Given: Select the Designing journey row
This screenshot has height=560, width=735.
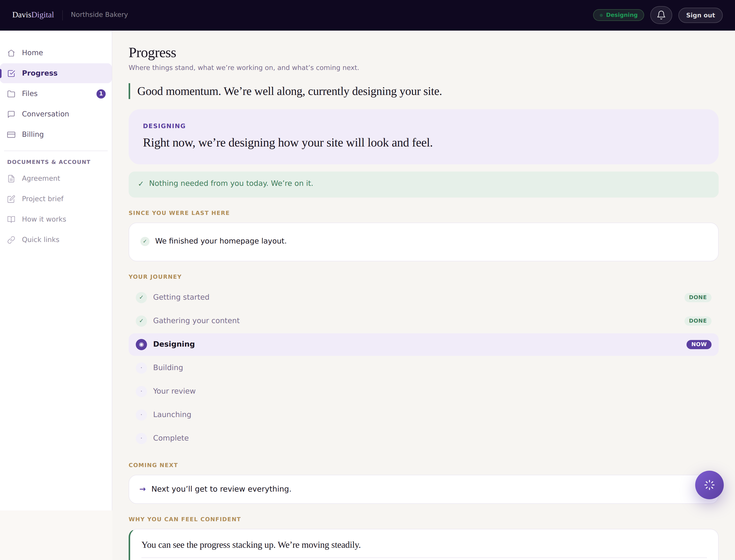Looking at the screenshot, I should pos(423,344).
